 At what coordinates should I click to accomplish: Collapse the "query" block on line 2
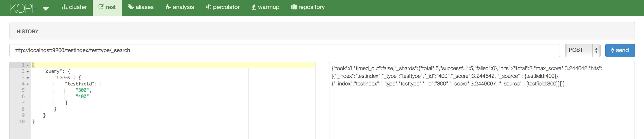[x=28, y=72]
